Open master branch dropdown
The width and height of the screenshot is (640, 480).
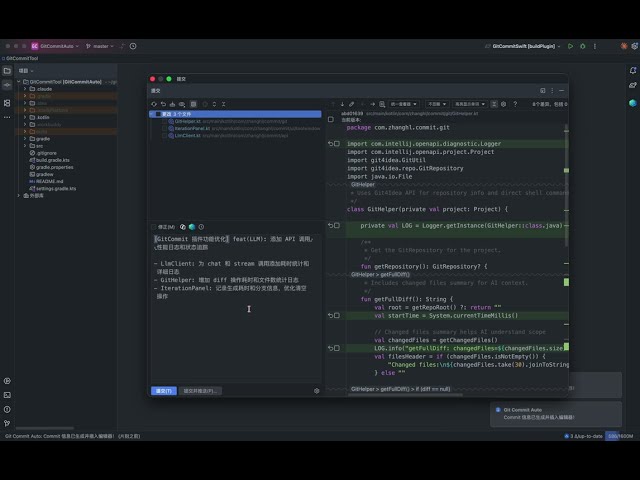pyautogui.click(x=100, y=46)
